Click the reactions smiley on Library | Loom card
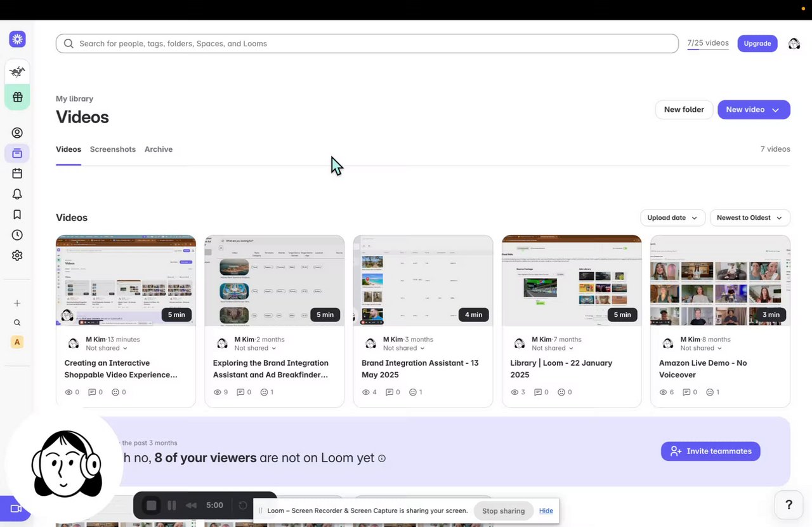 point(561,392)
